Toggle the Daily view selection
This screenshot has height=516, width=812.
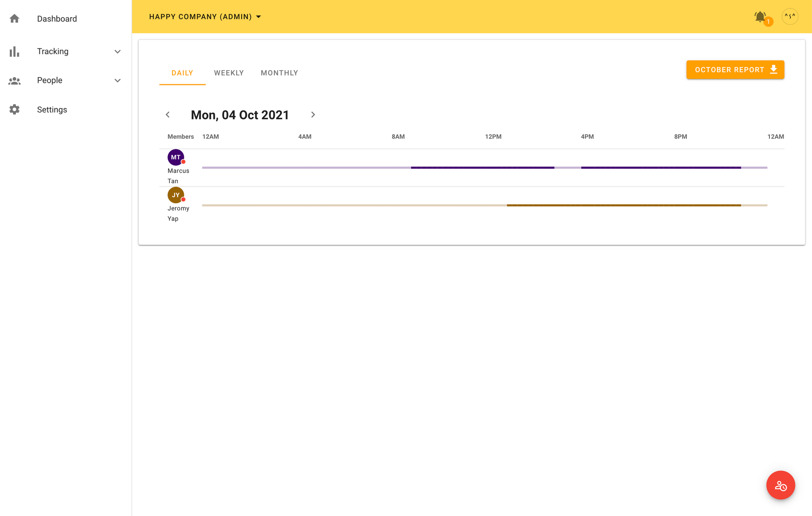coord(182,73)
